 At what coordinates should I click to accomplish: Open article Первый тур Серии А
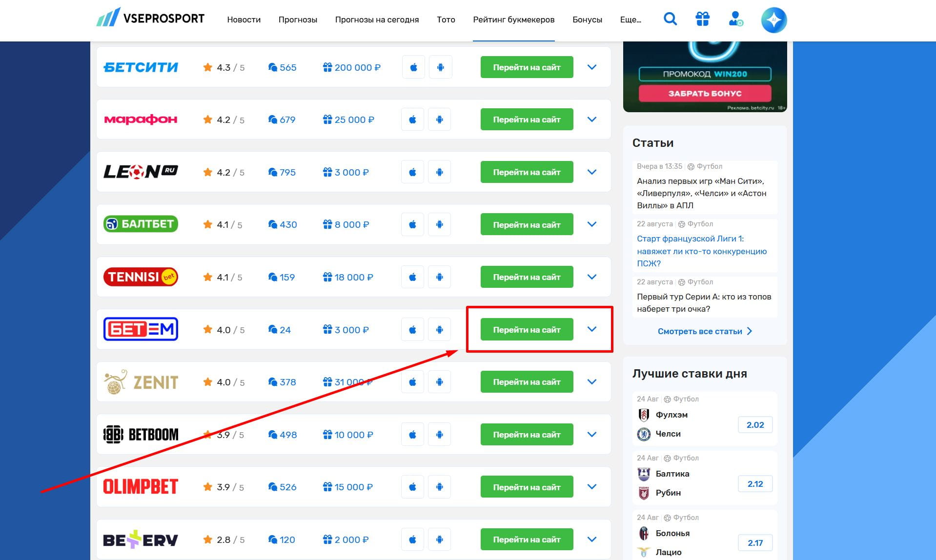[704, 303]
